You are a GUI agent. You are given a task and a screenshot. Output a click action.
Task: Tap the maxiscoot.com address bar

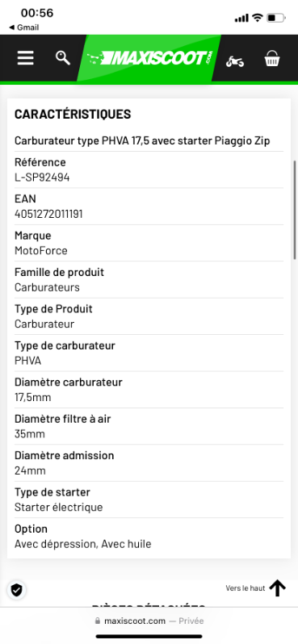pos(149,621)
